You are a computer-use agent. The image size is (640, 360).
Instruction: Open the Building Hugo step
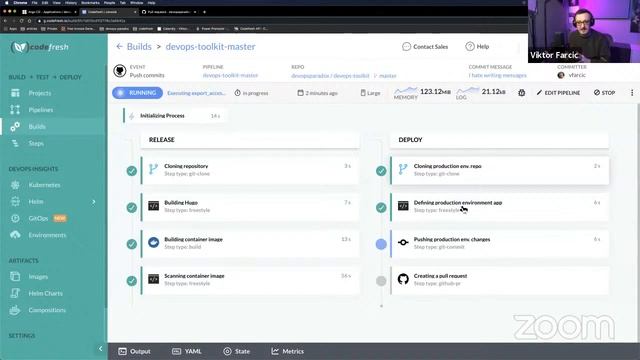tap(250, 207)
